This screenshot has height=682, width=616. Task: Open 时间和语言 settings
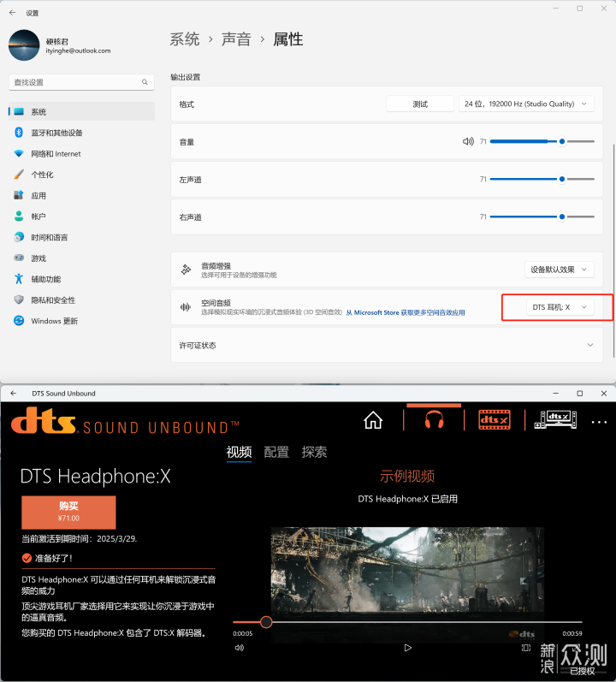[81, 237]
